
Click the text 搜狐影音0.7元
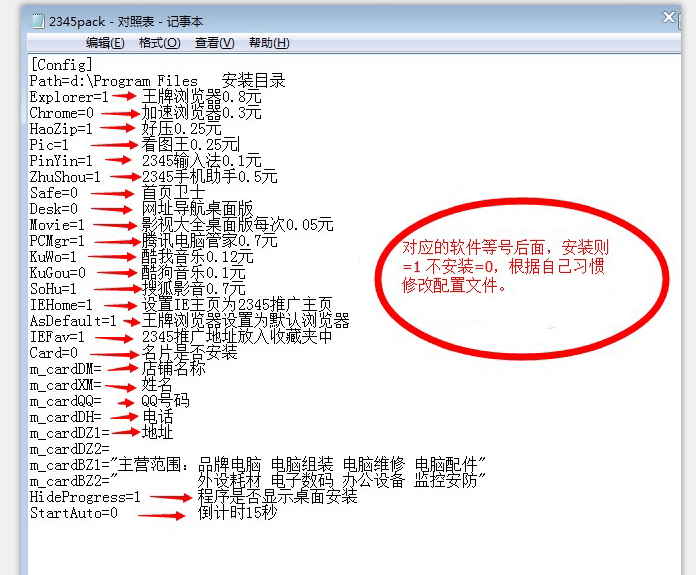[x=194, y=289]
